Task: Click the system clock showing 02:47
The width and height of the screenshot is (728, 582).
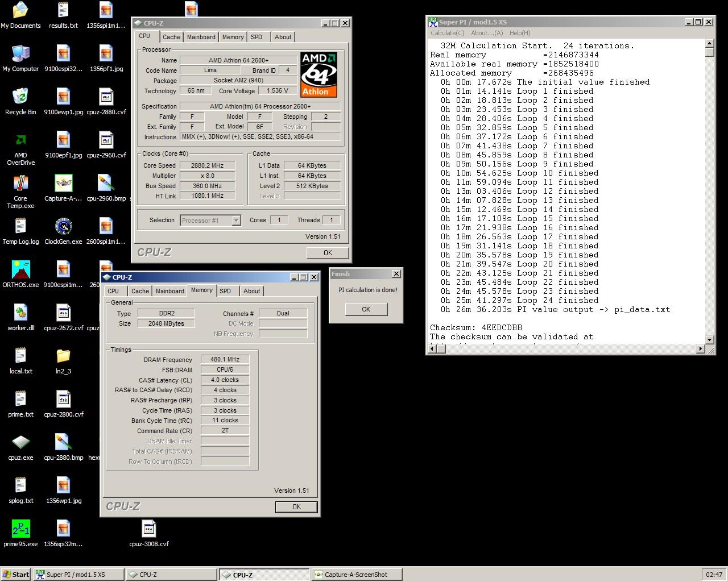Action: coord(714,575)
